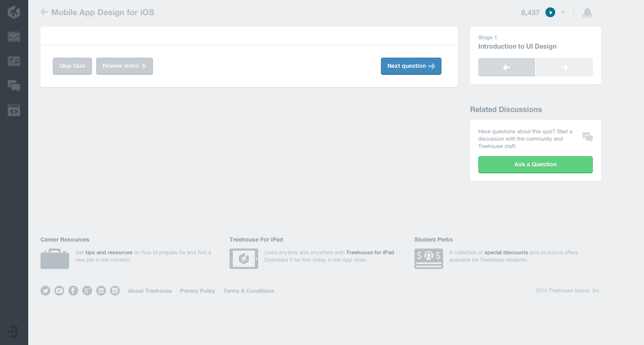Click the round profile avatar icon

(x=550, y=13)
